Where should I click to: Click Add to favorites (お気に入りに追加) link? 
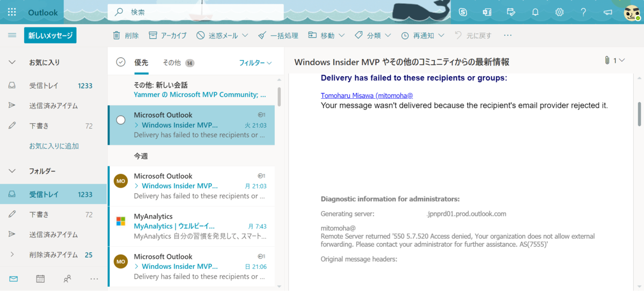[x=54, y=146]
